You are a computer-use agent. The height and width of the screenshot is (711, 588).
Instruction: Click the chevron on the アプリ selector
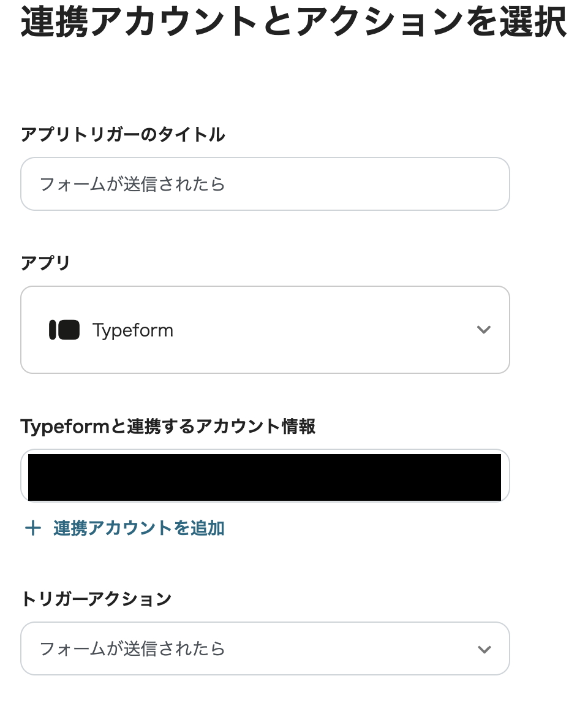484,330
